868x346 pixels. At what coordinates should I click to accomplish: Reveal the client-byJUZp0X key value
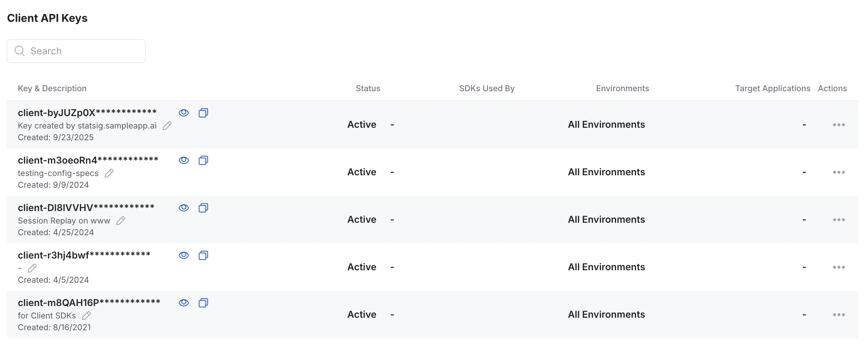click(x=184, y=113)
